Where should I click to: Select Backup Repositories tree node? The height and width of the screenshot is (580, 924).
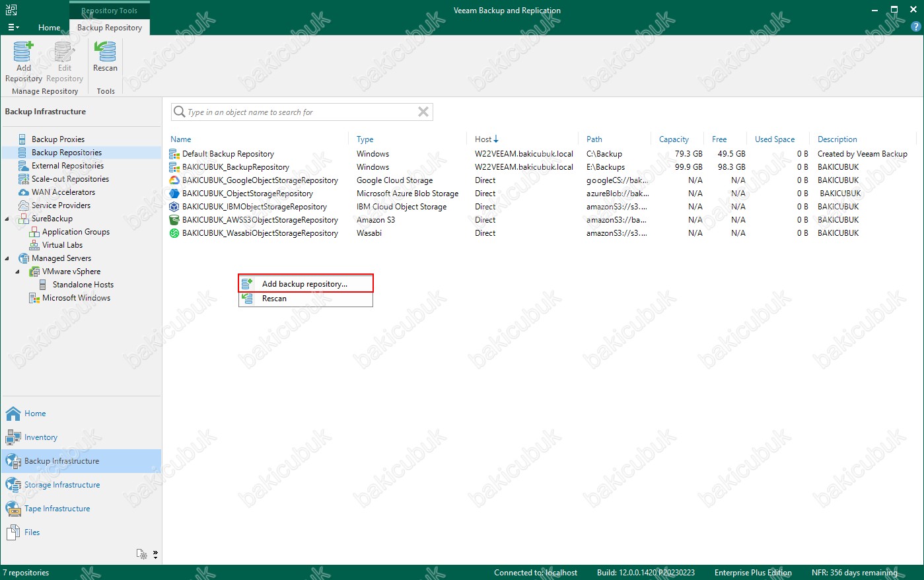click(x=67, y=153)
